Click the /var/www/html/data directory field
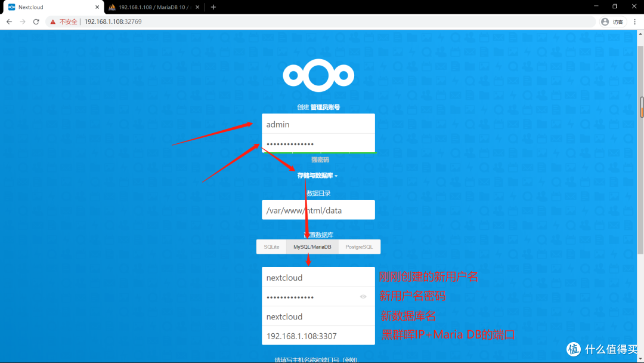Screen dimensions: 644x363 [x=318, y=210]
